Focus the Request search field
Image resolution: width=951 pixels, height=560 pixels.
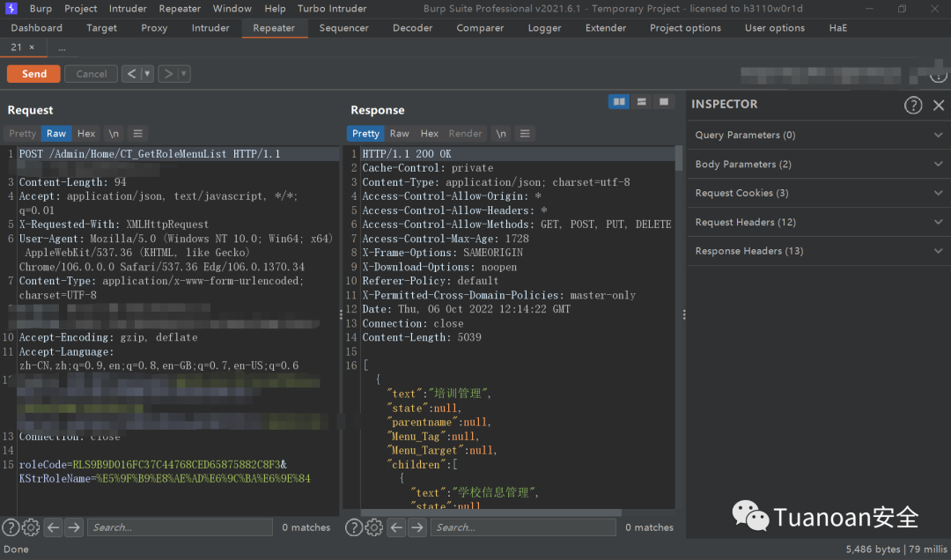tap(181, 527)
